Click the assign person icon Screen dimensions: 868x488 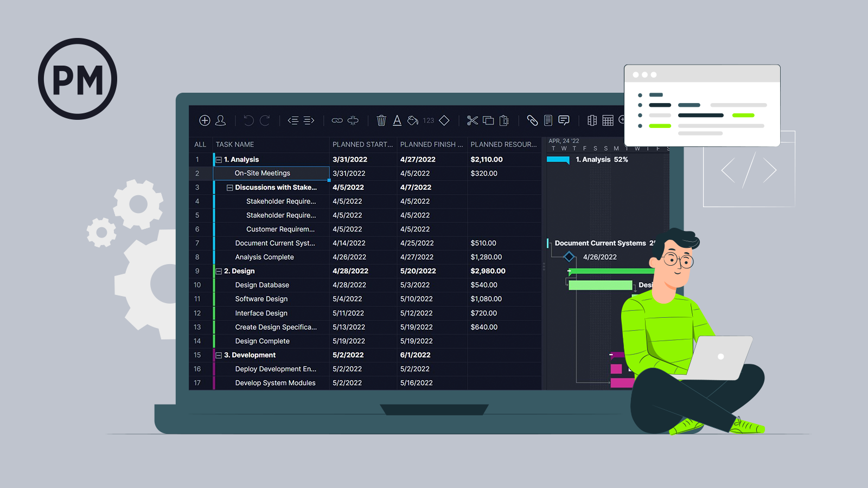pos(220,120)
